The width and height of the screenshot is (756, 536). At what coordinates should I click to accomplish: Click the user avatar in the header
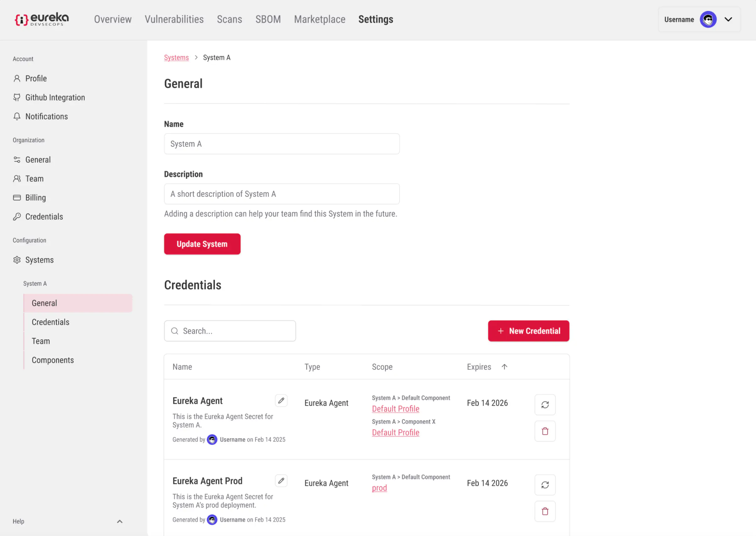tap(707, 19)
